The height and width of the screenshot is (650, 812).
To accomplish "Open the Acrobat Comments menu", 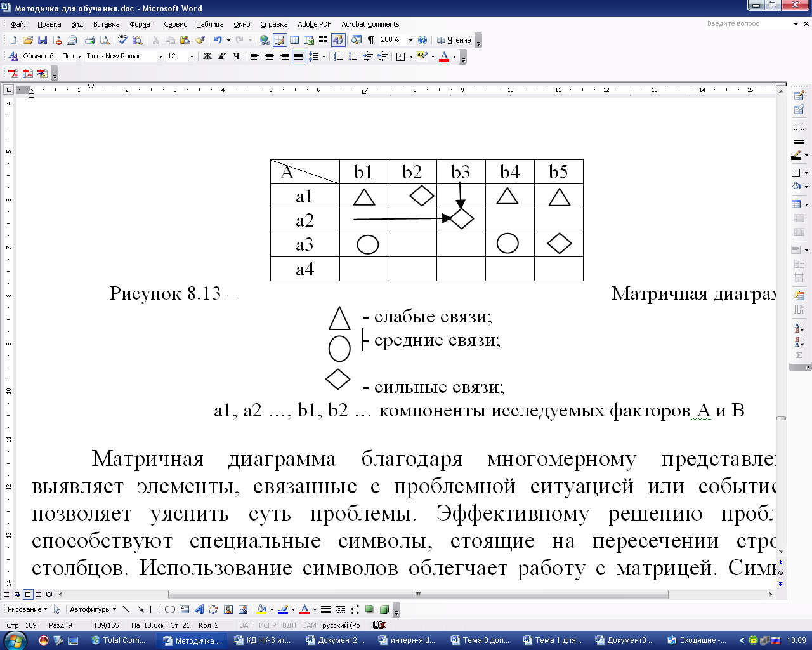I will click(x=370, y=24).
